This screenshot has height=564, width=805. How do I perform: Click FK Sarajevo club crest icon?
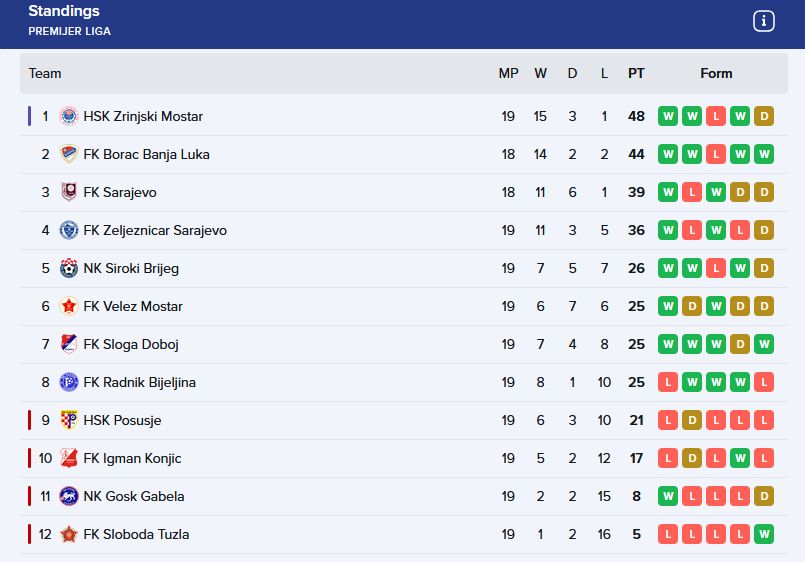tap(69, 192)
